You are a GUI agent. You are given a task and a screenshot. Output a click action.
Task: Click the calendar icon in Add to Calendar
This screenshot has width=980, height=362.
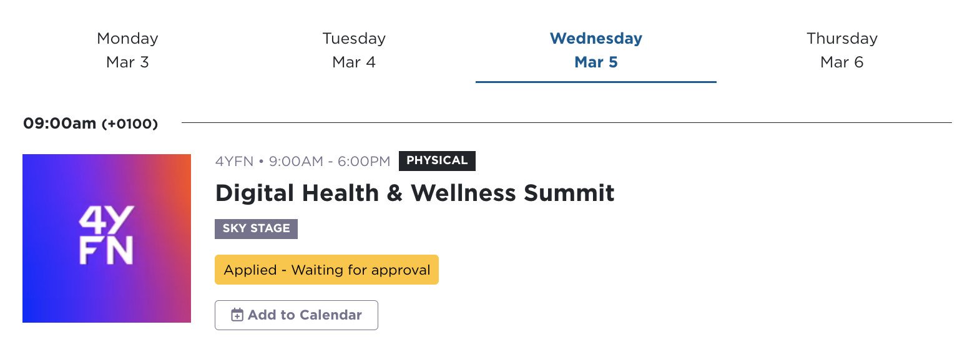click(x=237, y=315)
